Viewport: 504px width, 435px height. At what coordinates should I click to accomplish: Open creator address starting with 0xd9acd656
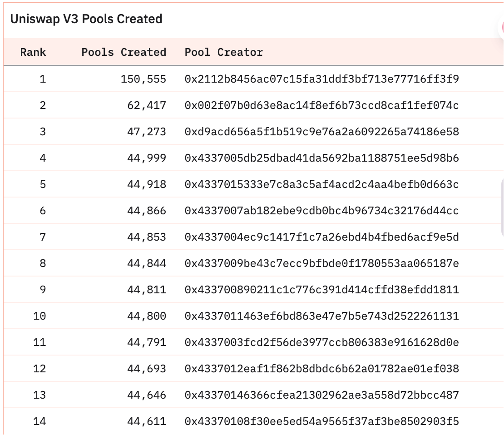tap(321, 132)
